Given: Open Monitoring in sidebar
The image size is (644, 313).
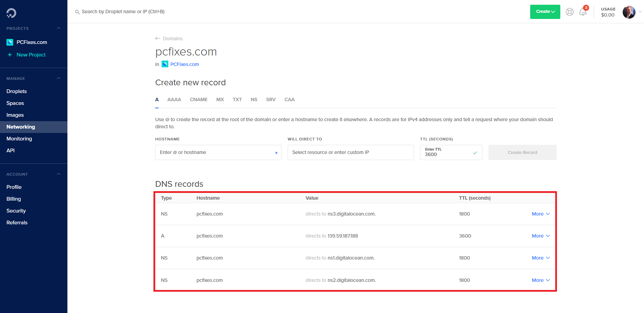Looking at the screenshot, I should [19, 139].
